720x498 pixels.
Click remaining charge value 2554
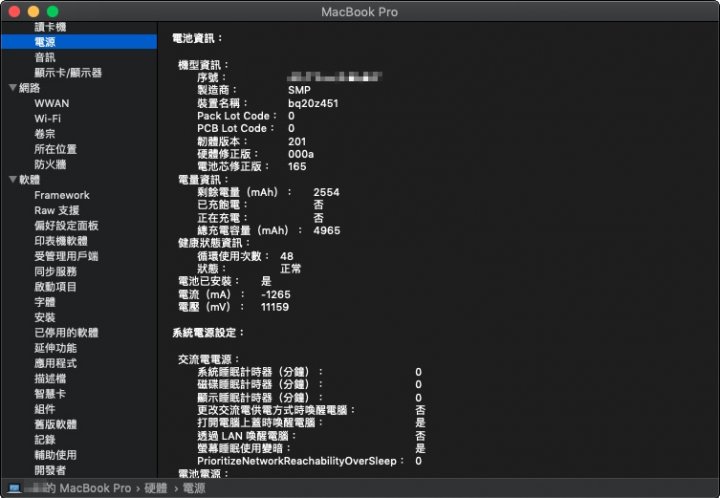[x=326, y=192]
